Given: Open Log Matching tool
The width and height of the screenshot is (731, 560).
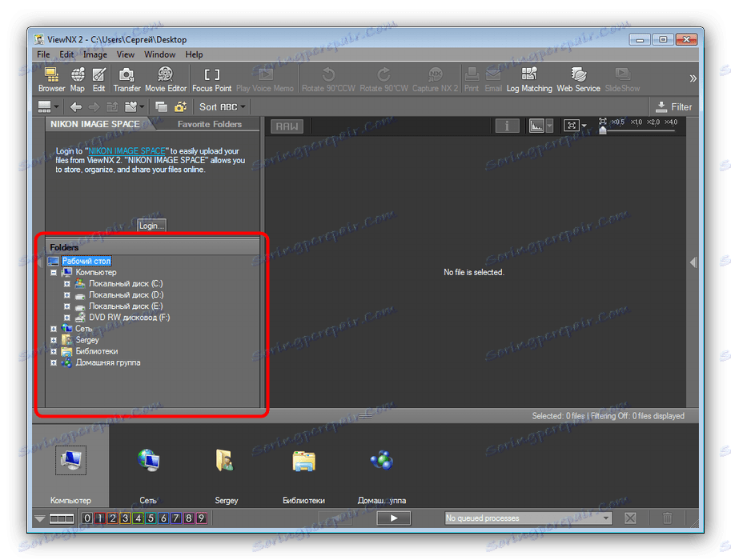Looking at the screenshot, I should coord(529,79).
